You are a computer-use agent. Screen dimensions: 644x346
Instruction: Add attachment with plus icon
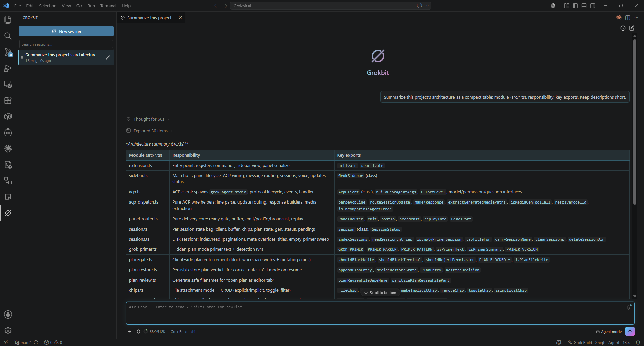coord(130,332)
